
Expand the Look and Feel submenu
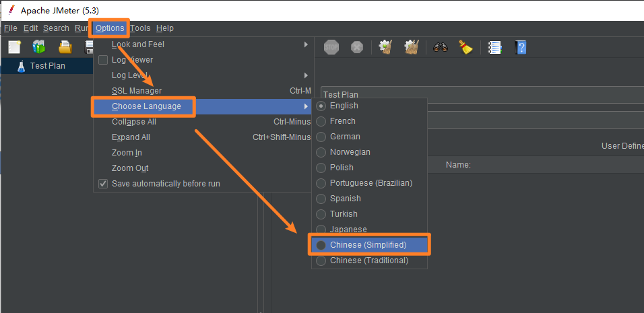(x=203, y=44)
